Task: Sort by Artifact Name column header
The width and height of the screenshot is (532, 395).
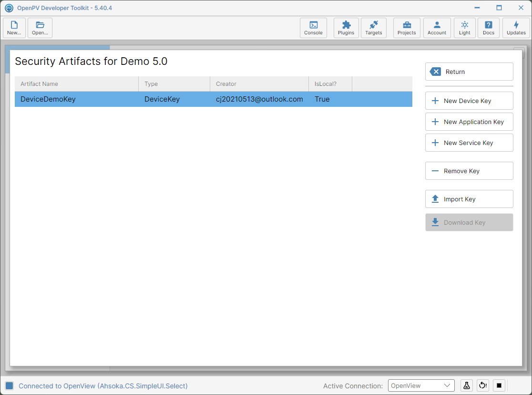Action: 77,84
